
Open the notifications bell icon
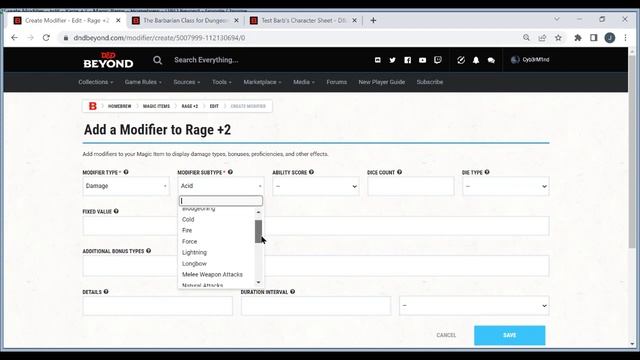(x=476, y=60)
